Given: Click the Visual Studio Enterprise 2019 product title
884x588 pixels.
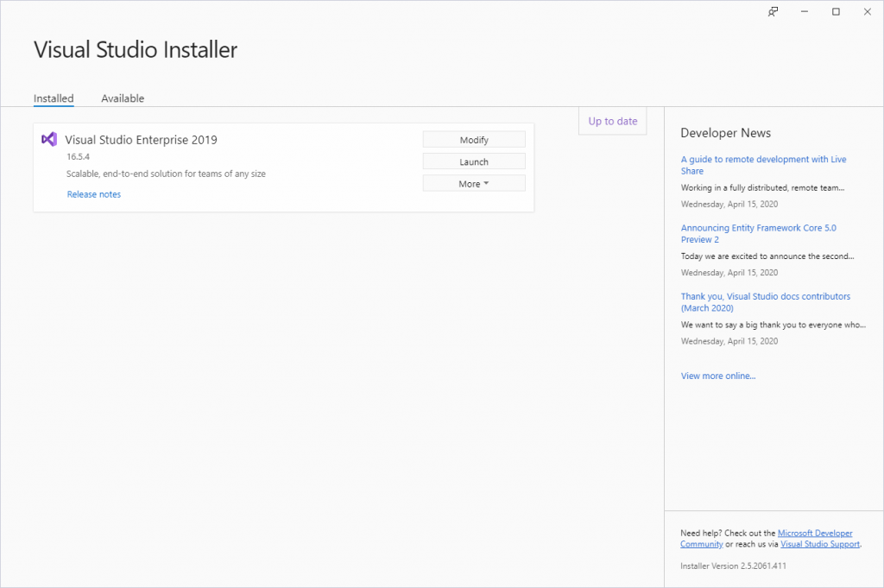Looking at the screenshot, I should pos(141,140).
